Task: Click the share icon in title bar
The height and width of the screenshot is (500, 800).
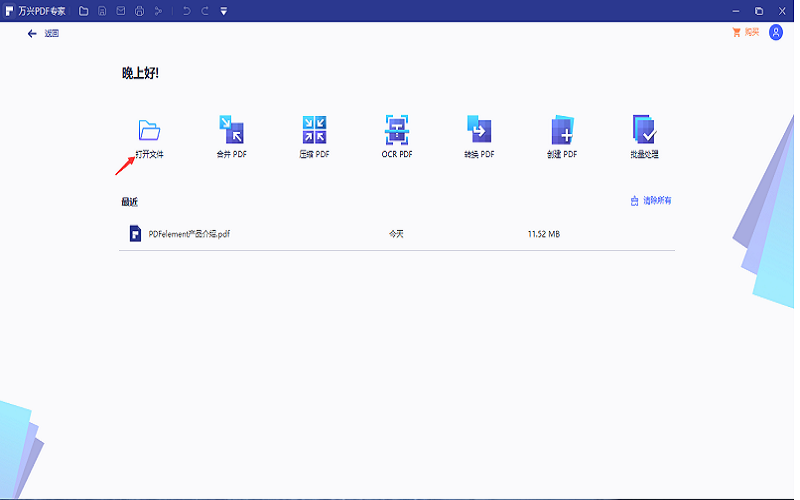Action: pos(158,11)
